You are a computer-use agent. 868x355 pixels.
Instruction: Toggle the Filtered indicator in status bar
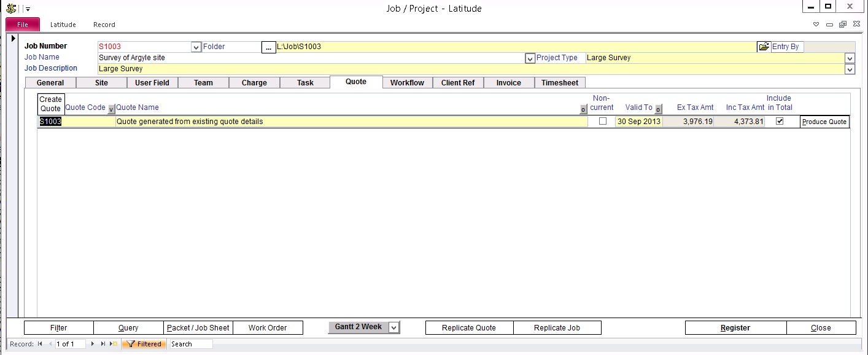[144, 344]
